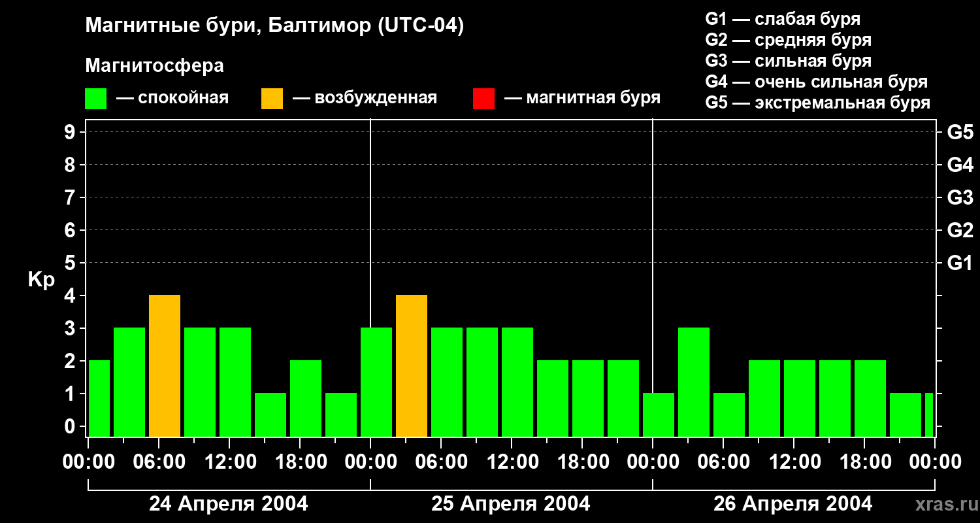Click the '— магнитная буря' legend label
Screen dimensions: 980x523
tap(582, 99)
